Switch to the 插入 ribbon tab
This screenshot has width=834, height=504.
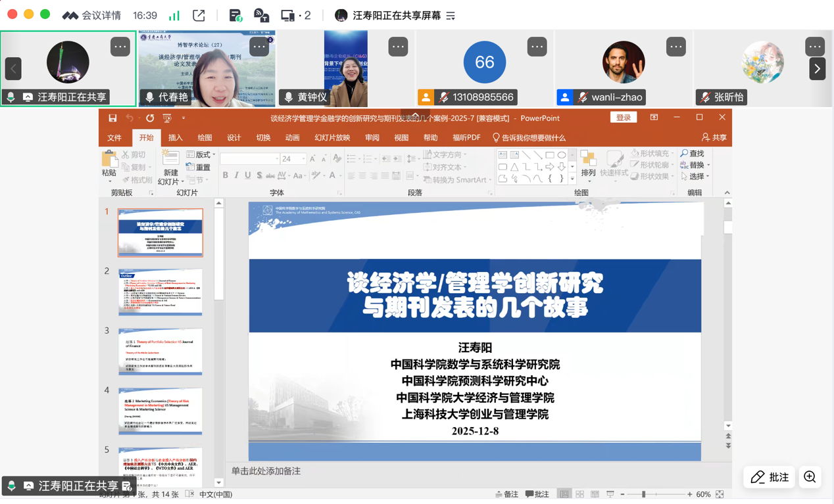click(x=176, y=138)
